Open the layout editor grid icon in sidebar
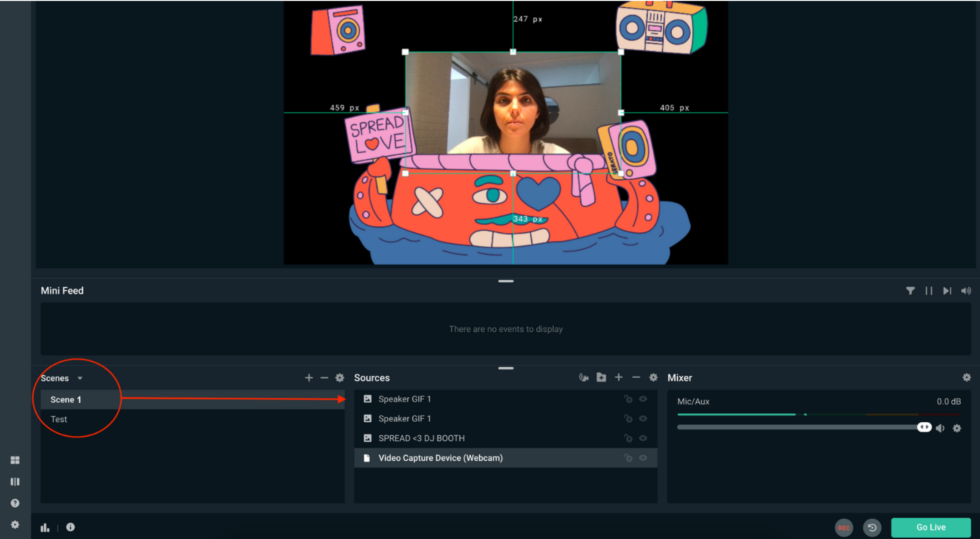Viewport: 980px width, 539px height. click(15, 460)
